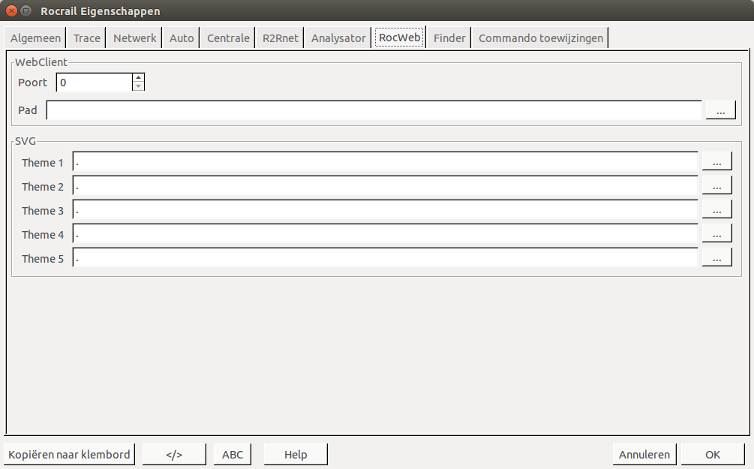
Task: Switch to the Algemeen tab
Action: click(36, 38)
